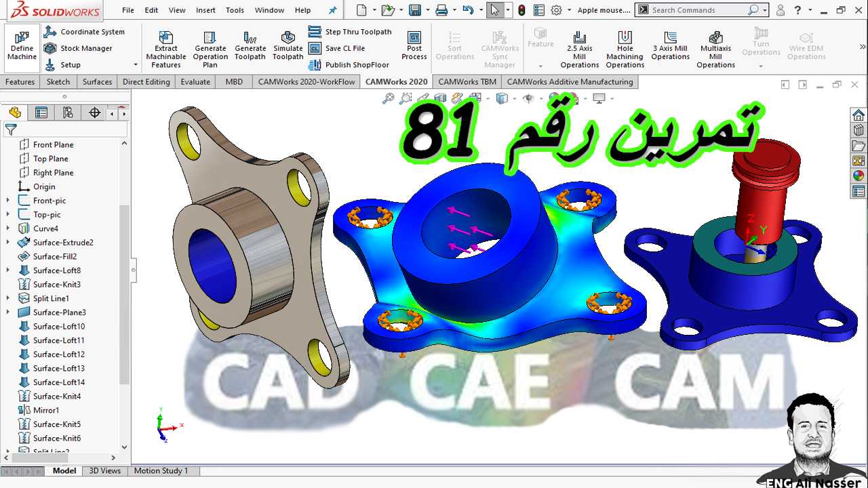Open the Insert menu

pyautogui.click(x=205, y=10)
